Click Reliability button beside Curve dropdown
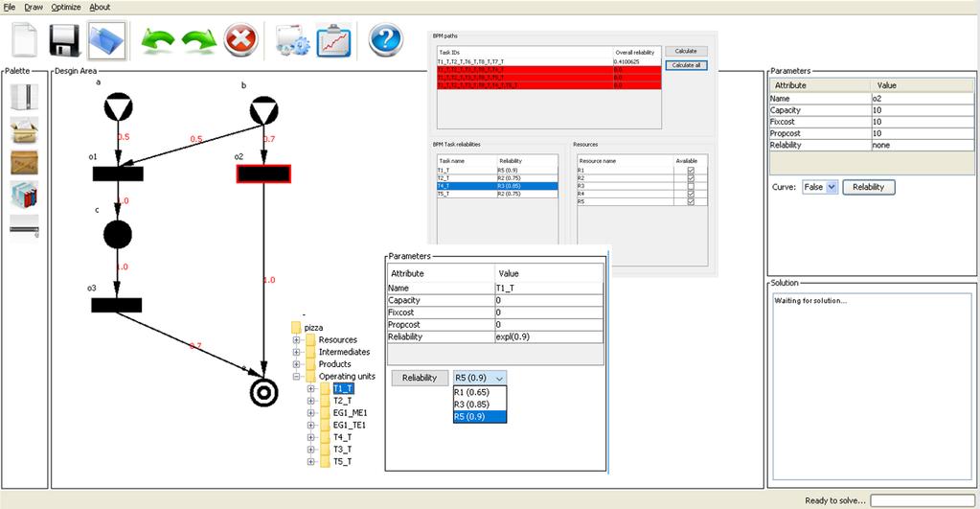Image resolution: width=980 pixels, height=509 pixels. pyautogui.click(x=869, y=187)
